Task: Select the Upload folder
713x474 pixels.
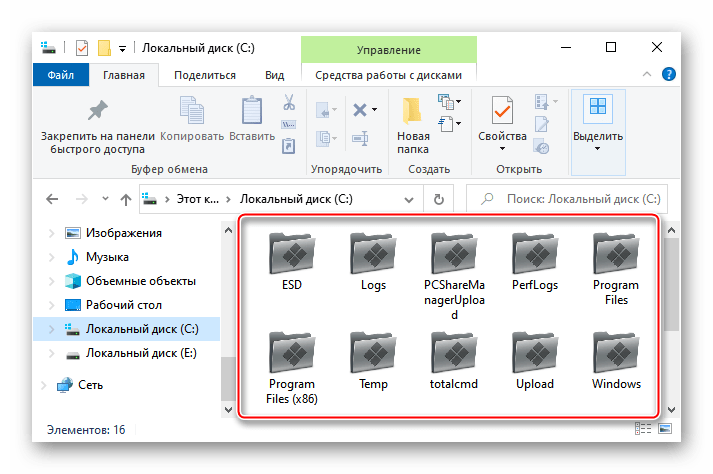Action: click(535, 361)
